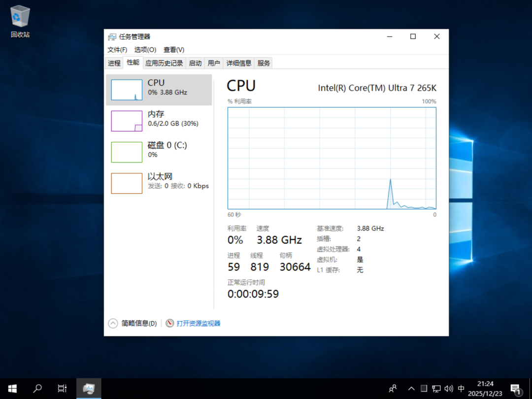
Task: Toggle the 中 input method indicator
Action: click(461, 389)
